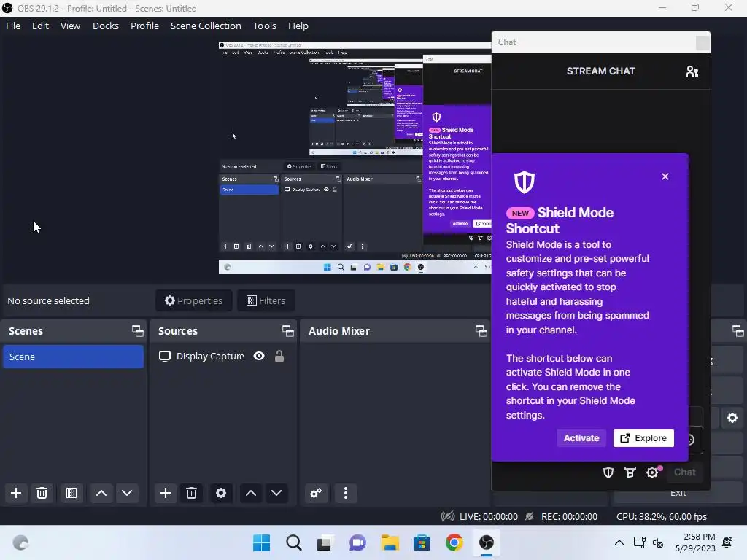Open the Profile menu
This screenshot has height=560, width=747.
coord(144,26)
